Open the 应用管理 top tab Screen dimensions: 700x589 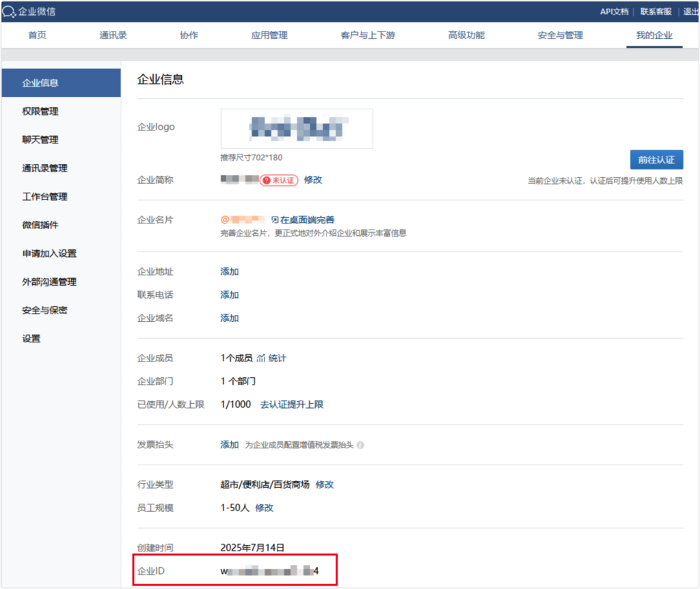[269, 36]
